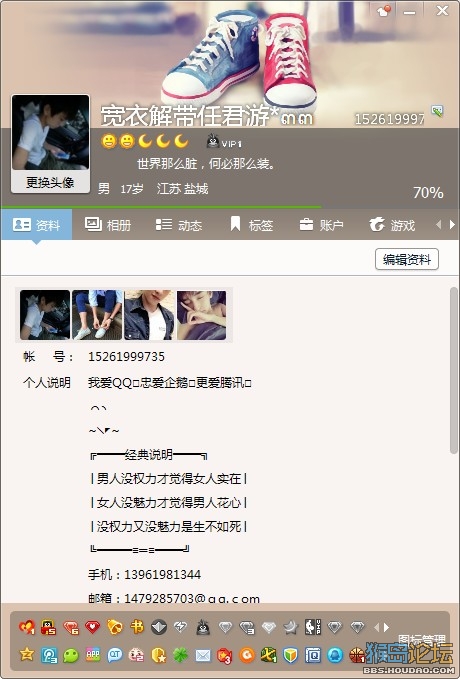Click the four-leaf clover icon
This screenshot has width=460, height=679.
181,655
